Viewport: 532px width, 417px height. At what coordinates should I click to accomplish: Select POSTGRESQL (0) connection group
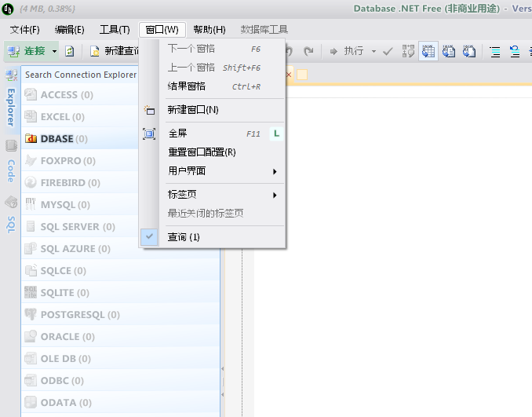[121, 314]
